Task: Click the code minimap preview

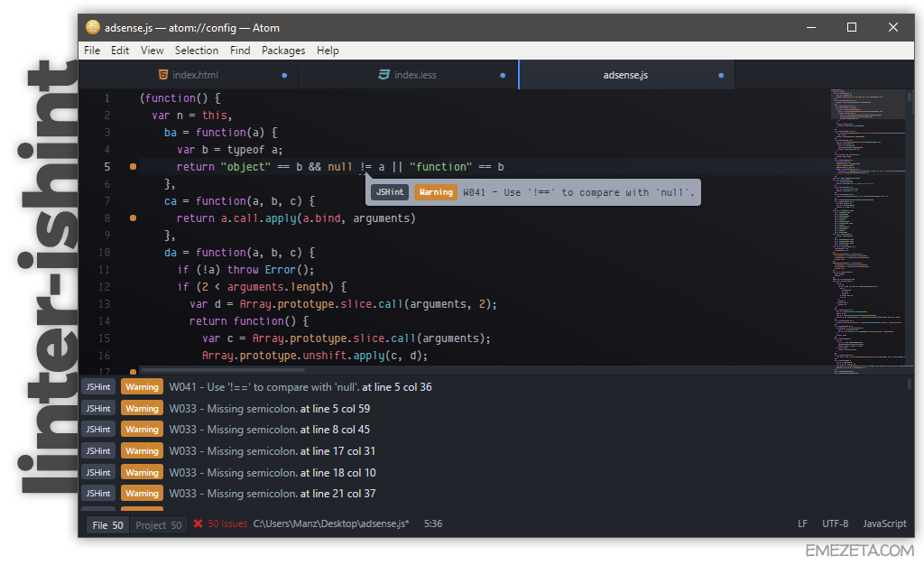Action: pyautogui.click(x=869, y=231)
